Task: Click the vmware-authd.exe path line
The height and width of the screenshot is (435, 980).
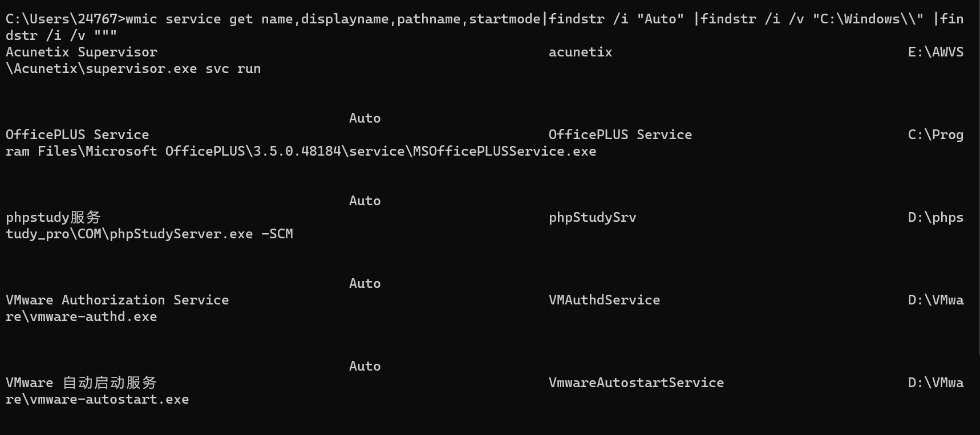Action: point(81,316)
